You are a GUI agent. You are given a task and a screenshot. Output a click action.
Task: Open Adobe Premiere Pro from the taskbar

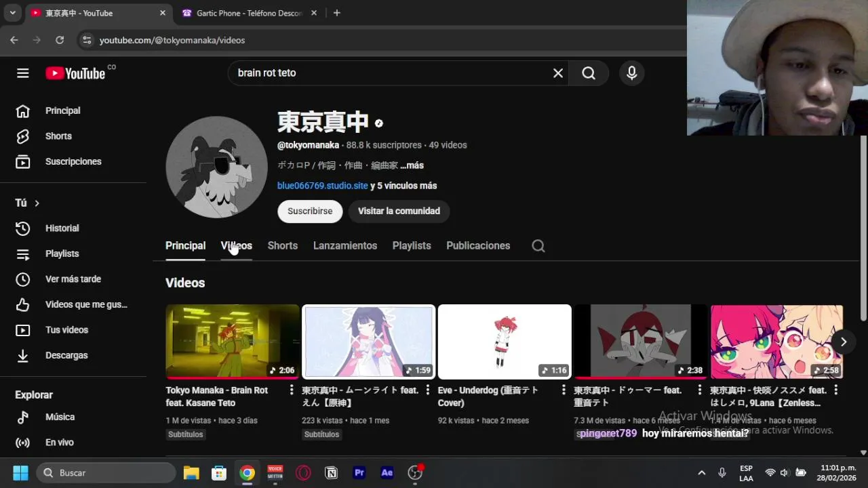pos(359,472)
